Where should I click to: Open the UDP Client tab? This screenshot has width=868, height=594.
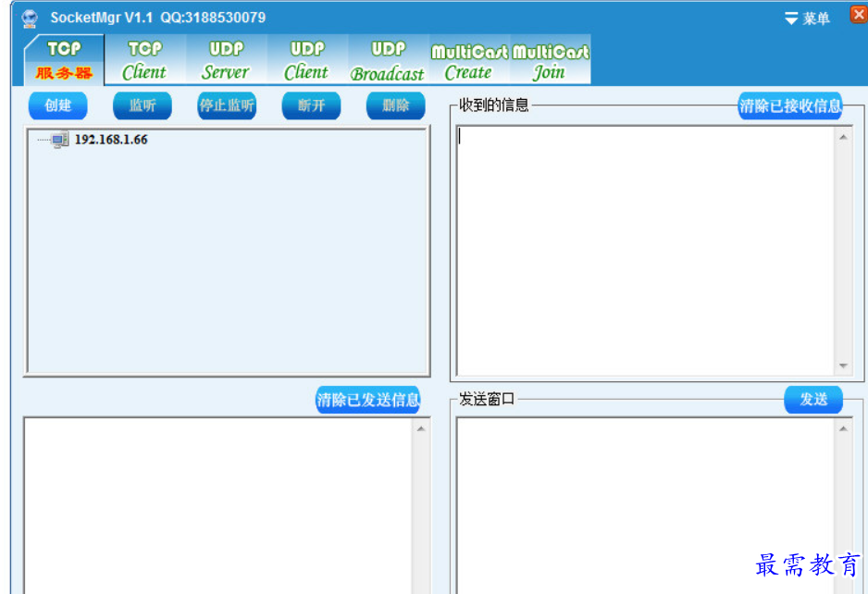306,60
